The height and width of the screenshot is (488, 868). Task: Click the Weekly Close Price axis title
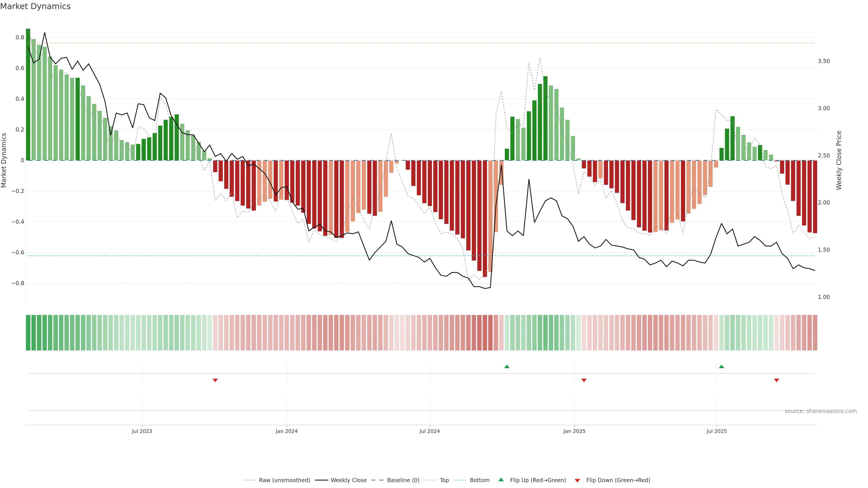[839, 160]
